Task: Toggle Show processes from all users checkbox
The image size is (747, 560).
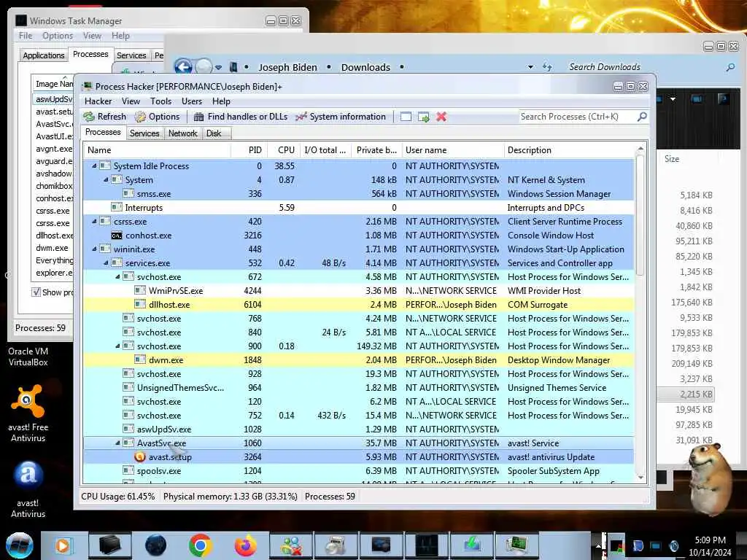Action: pyautogui.click(x=36, y=292)
